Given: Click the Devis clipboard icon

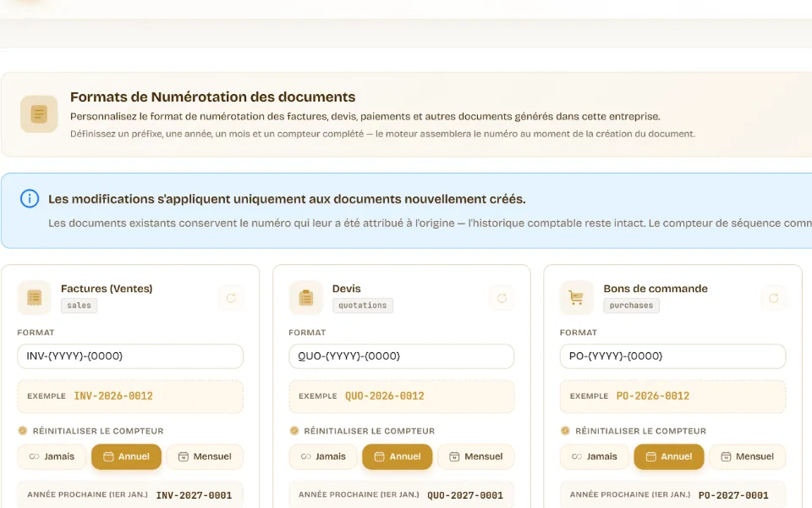Looking at the screenshot, I should [x=305, y=297].
